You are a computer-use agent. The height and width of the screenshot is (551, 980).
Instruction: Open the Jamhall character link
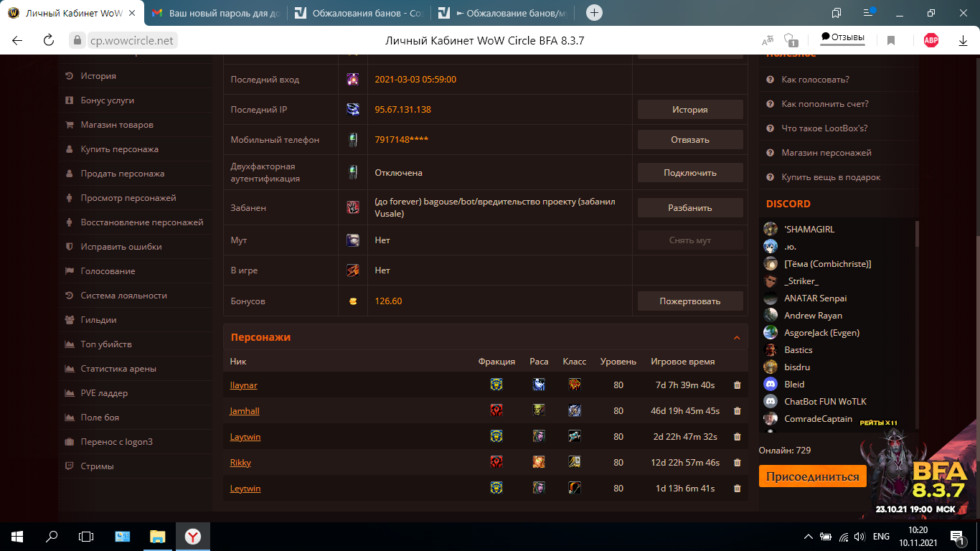point(245,411)
